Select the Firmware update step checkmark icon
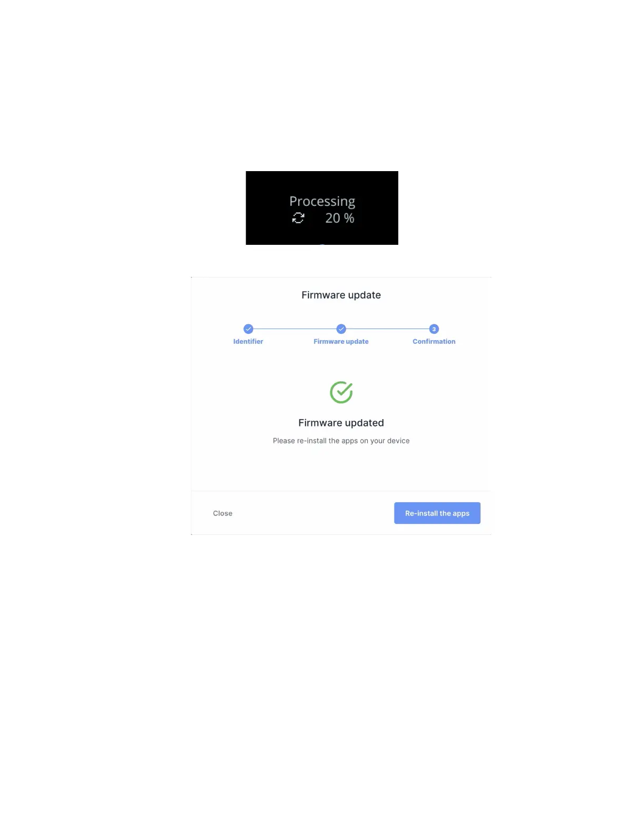This screenshot has width=644, height=834. [x=341, y=329]
